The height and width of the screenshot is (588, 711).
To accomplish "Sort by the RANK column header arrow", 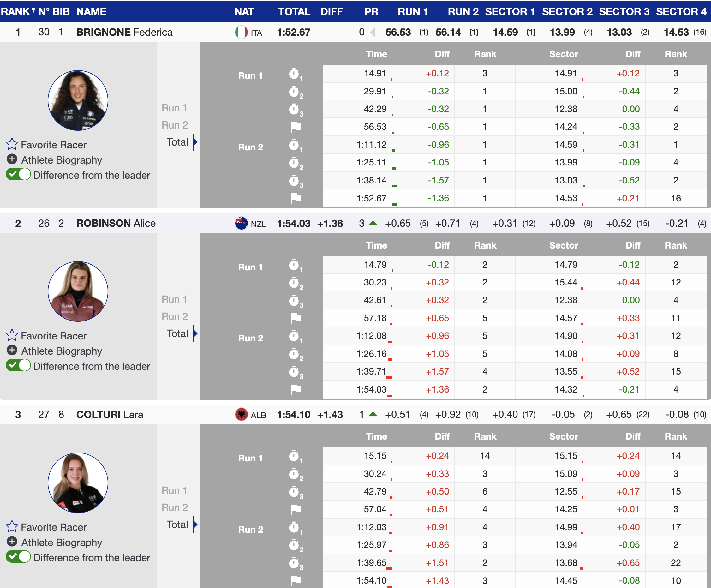I will click(x=33, y=10).
